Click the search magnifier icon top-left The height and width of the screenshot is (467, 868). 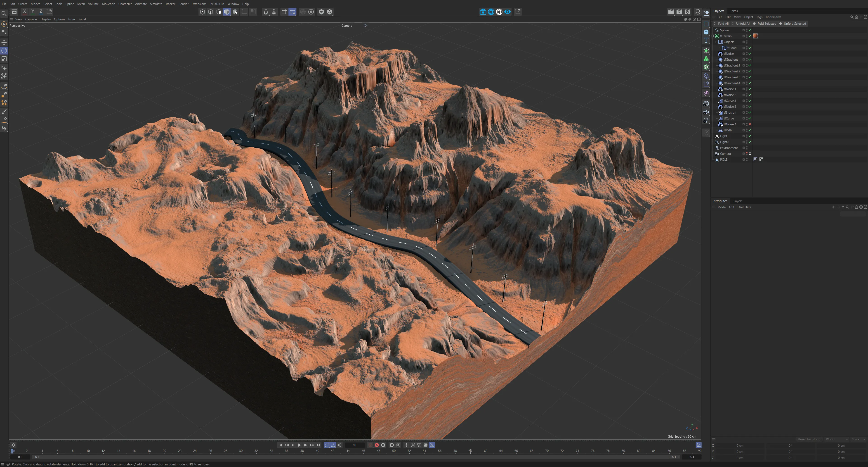(4, 14)
